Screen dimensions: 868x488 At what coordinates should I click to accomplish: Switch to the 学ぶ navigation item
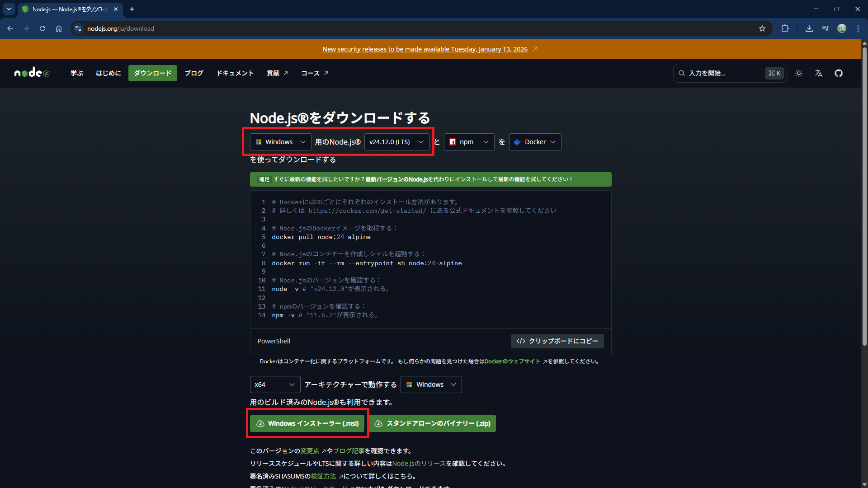coord(76,73)
